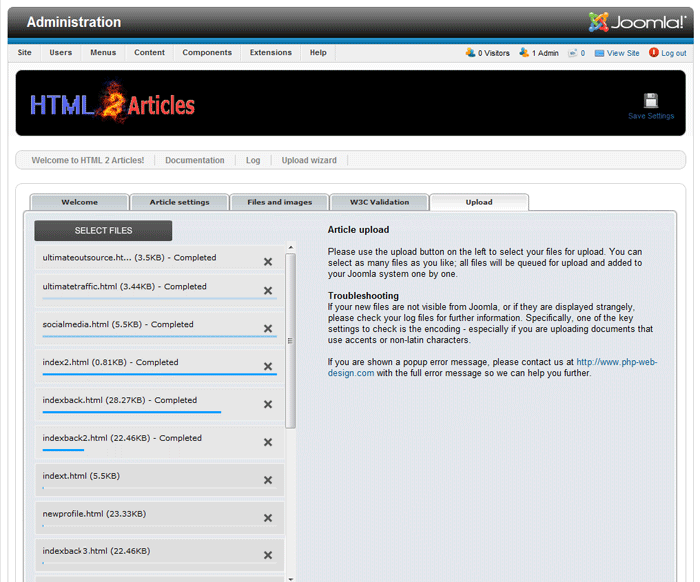Remove newprofile.html from the queue
Image resolution: width=700 pixels, height=582 pixels.
point(268,518)
